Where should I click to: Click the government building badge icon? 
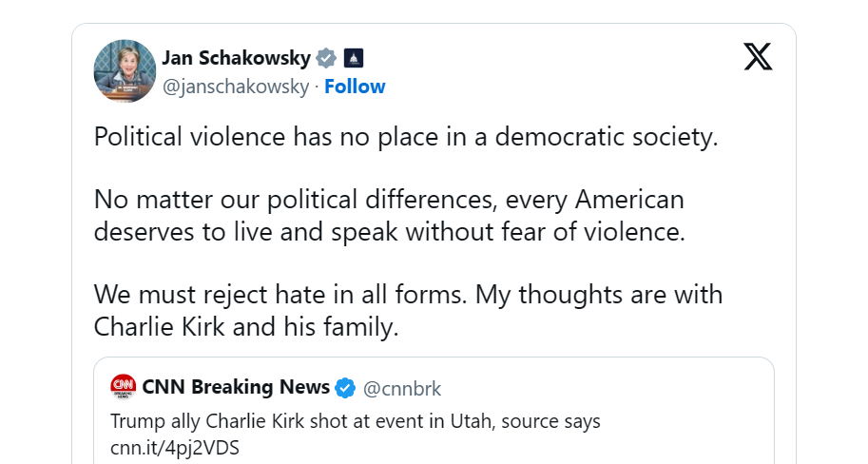click(x=353, y=58)
